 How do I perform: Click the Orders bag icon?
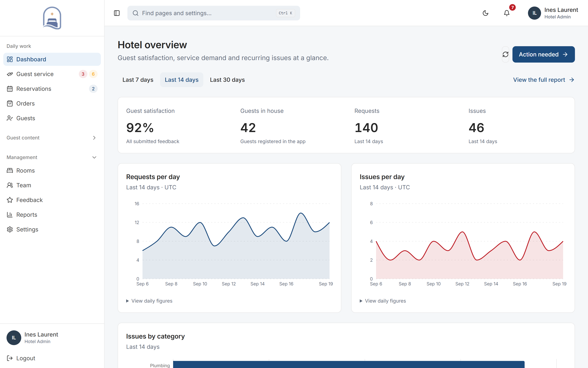[x=10, y=103]
